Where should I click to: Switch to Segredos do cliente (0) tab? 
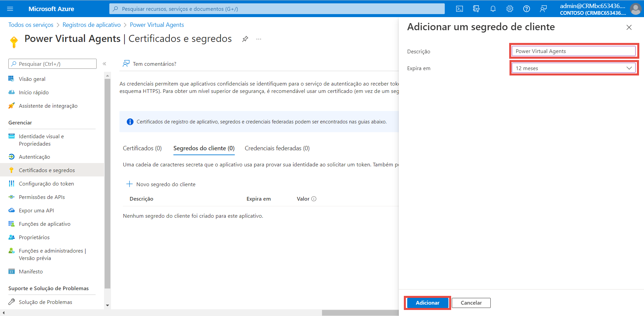204,148
